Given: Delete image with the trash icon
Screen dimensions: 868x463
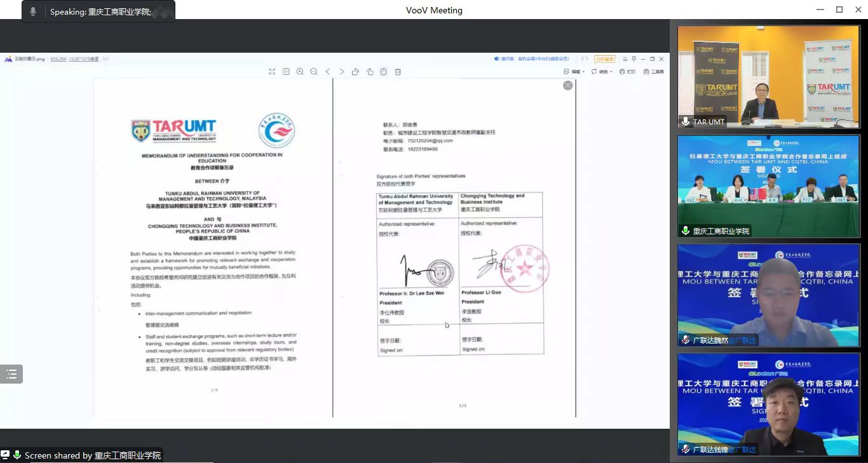Looking at the screenshot, I should [398, 72].
